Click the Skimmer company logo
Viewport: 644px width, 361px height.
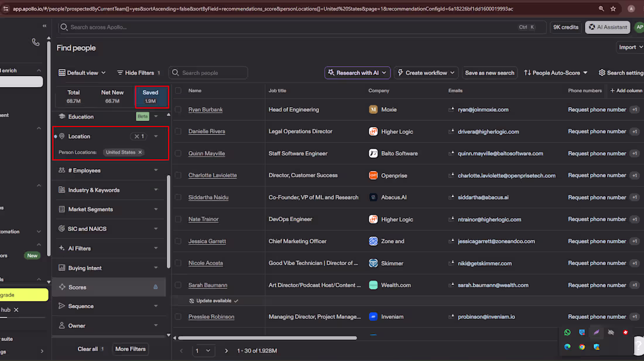tap(373, 263)
